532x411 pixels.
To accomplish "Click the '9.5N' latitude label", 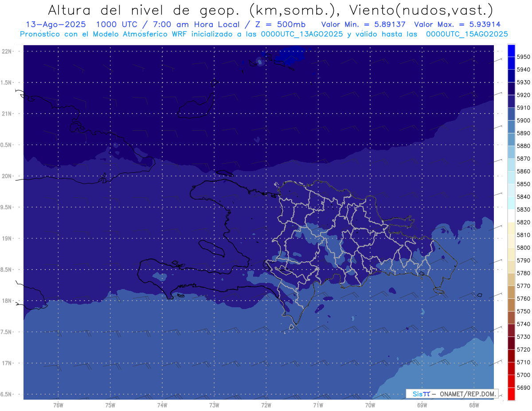I will pos(6,207).
